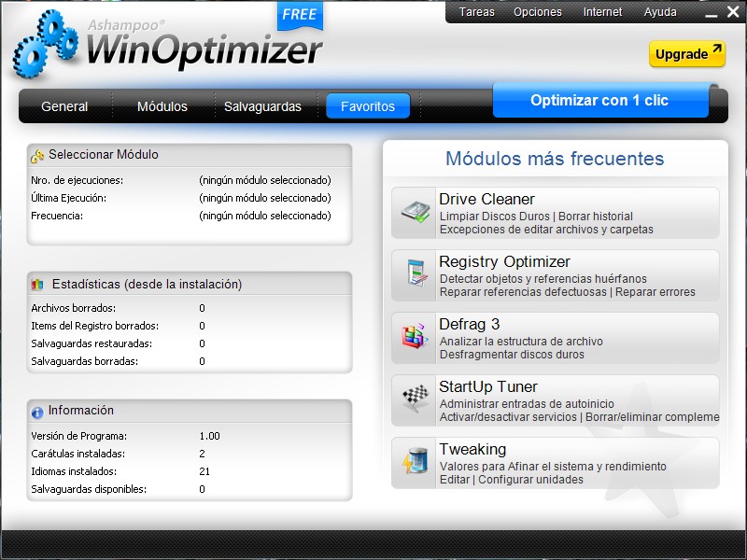Click 'Reparar referencias defectuosas | Reparar errores'
Image resolution: width=747 pixels, height=560 pixels.
tap(568, 292)
